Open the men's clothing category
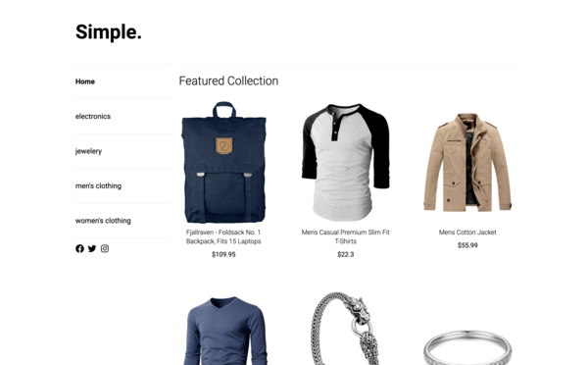This screenshot has height=365, width=588. coord(98,185)
